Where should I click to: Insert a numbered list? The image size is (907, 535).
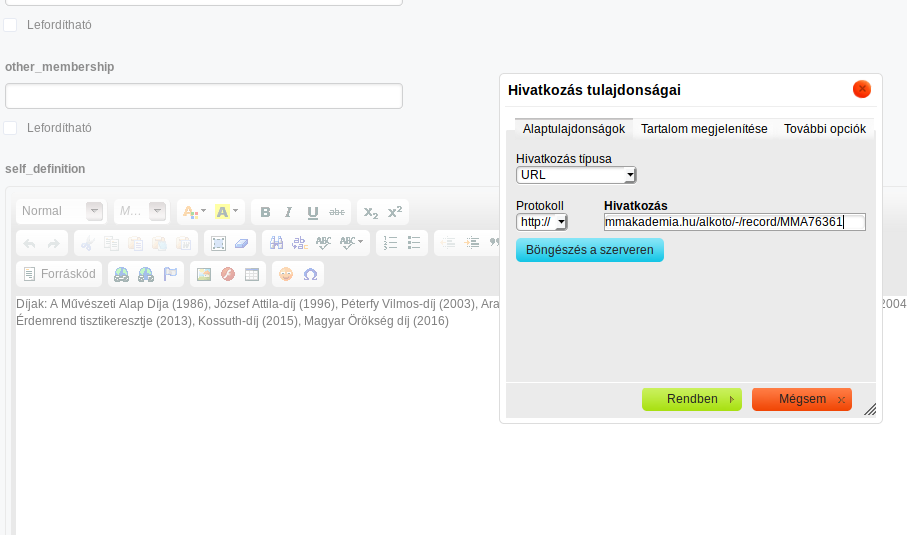click(390, 243)
